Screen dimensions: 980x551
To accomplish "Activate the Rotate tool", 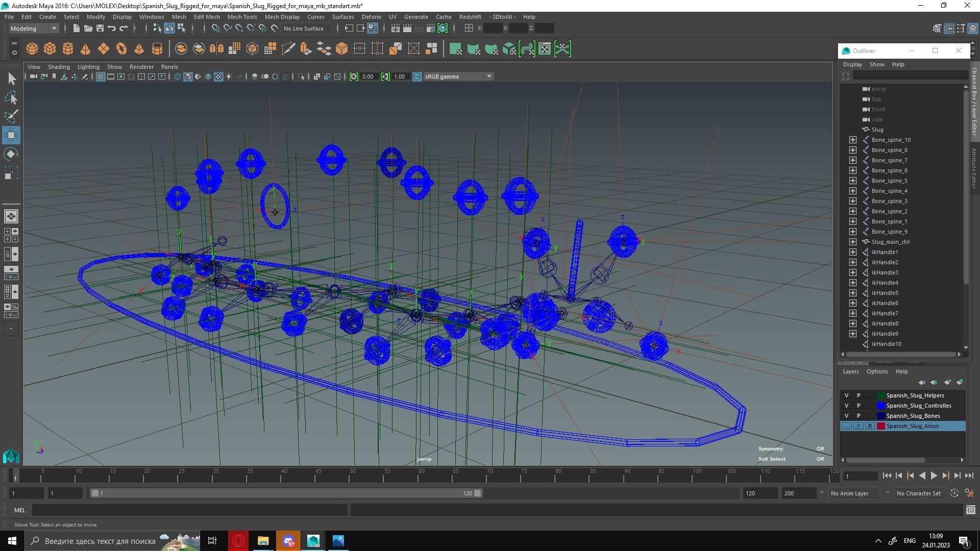I will [11, 154].
